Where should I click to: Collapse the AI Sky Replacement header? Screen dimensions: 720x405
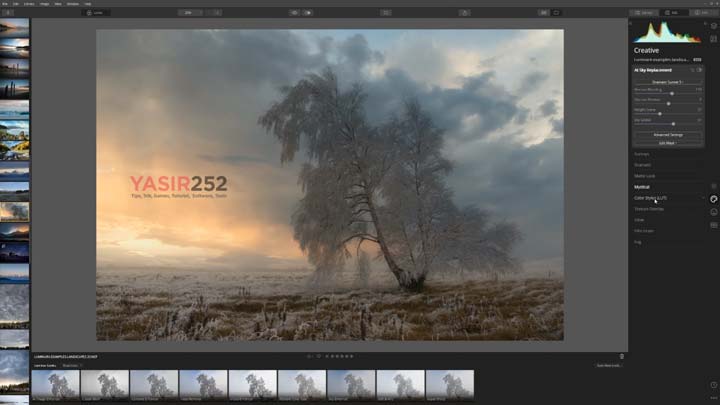tap(653, 70)
